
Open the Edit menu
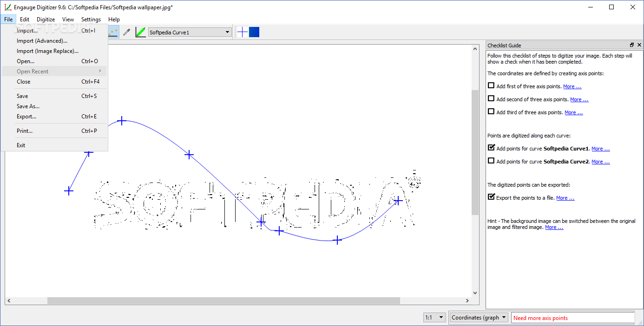point(25,20)
